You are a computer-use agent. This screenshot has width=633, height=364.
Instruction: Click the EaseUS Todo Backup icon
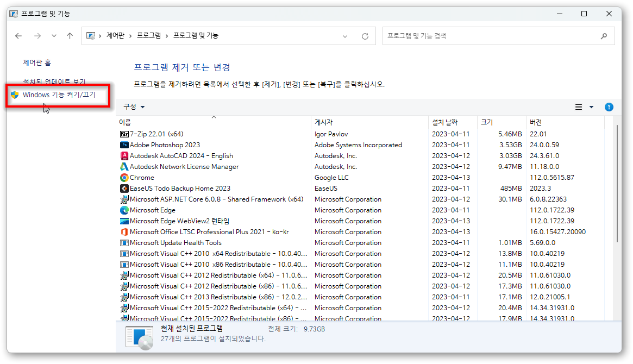point(124,189)
